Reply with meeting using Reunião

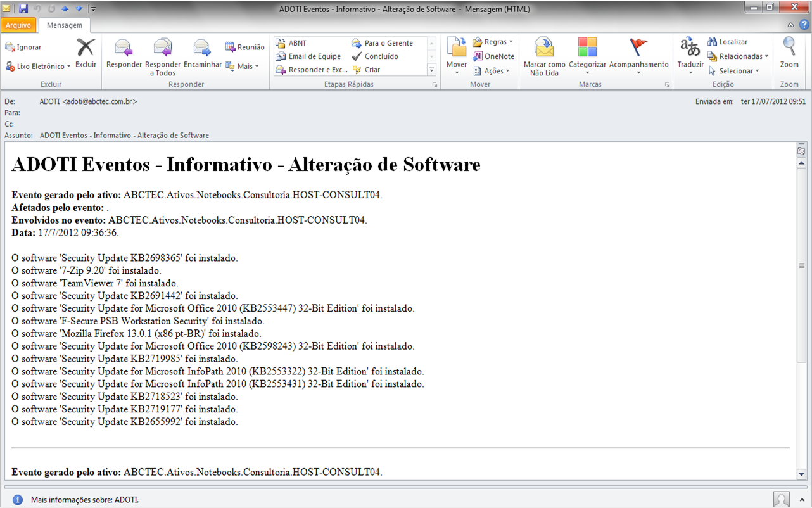click(245, 47)
